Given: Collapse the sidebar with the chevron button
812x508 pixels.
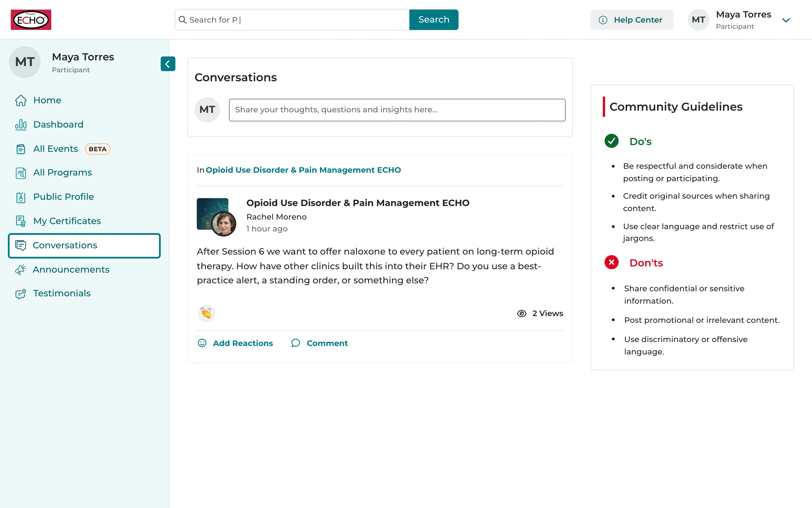Looking at the screenshot, I should (168, 63).
